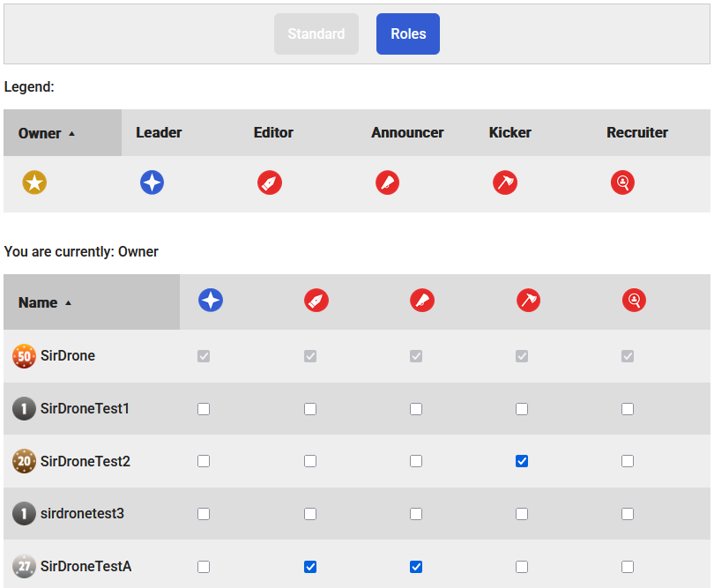Grant Recruiter role to sirdronetest3
This screenshot has width=714, height=588.
pos(628,514)
